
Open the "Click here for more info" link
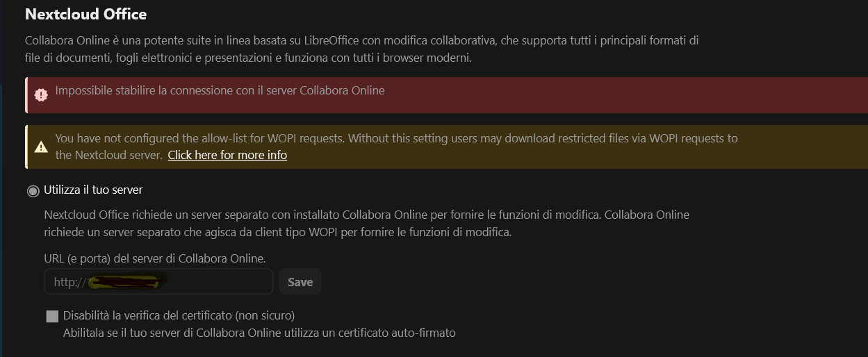pyautogui.click(x=227, y=155)
